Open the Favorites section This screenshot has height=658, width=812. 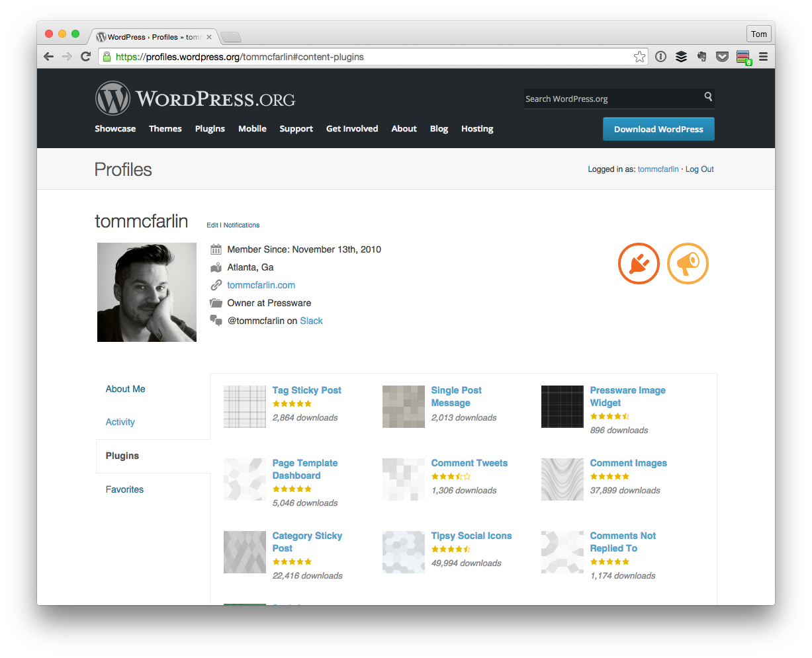tap(124, 489)
